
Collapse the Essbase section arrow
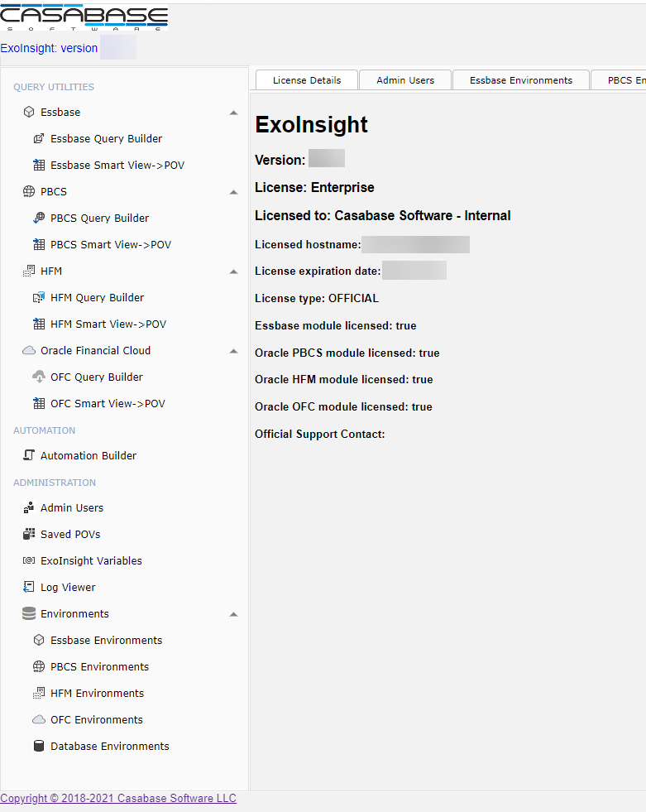click(233, 113)
